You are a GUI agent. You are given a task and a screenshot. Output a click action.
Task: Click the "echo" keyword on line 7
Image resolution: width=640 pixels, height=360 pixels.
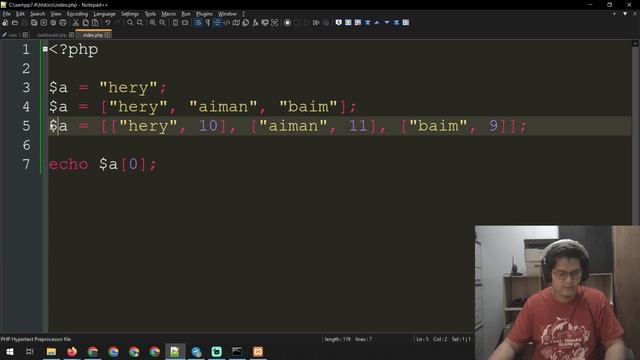click(68, 164)
